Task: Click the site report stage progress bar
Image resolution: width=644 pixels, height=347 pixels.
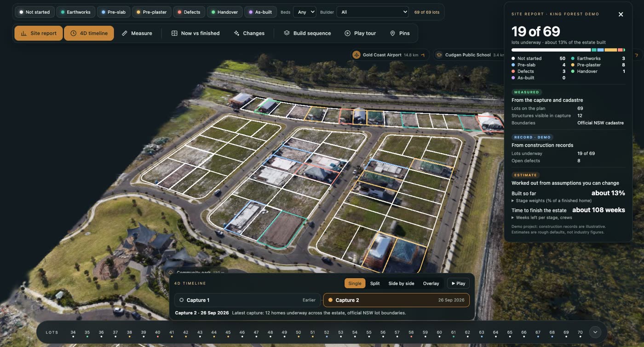Action: tap(568, 50)
